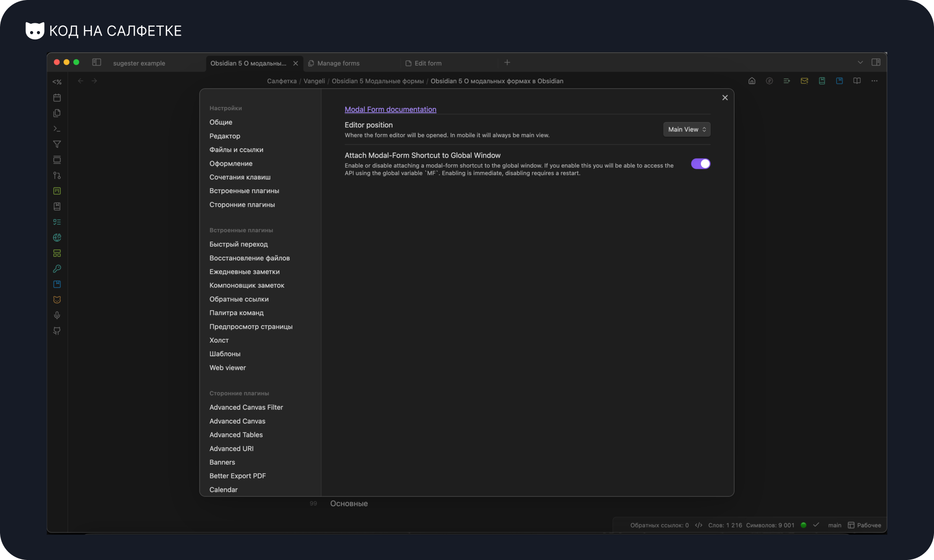Disable Attach Modal-Form Shortcut to Global Window
This screenshot has height=560, width=934.
[700, 164]
